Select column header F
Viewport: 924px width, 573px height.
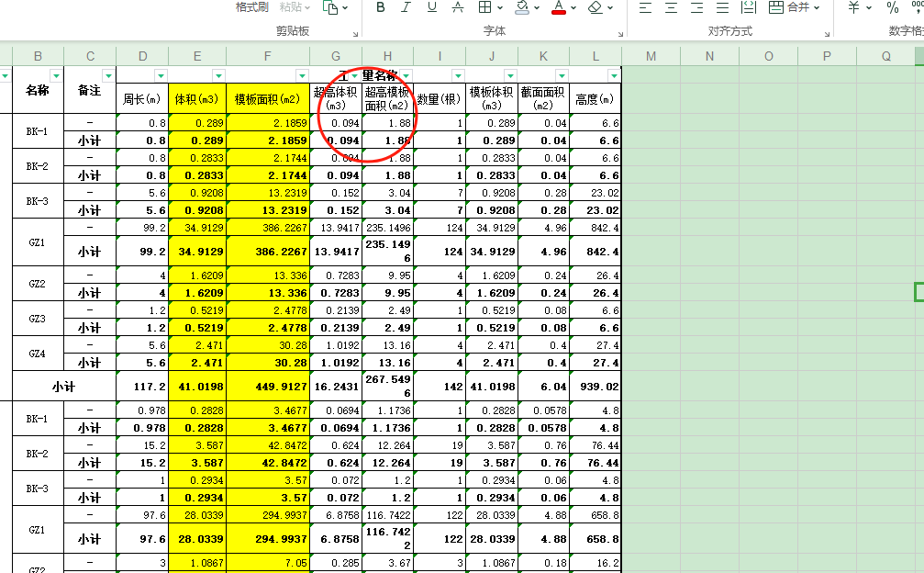point(268,56)
